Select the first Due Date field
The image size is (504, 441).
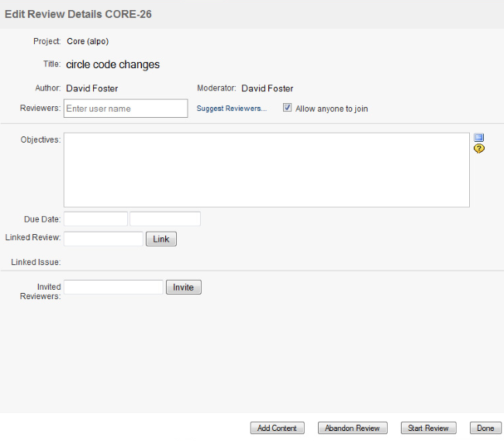(95, 219)
